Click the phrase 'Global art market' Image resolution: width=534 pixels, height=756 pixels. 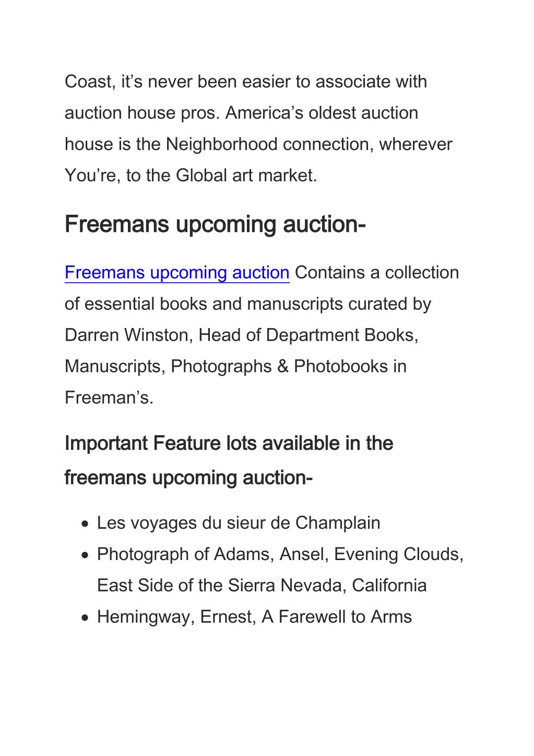click(x=246, y=176)
